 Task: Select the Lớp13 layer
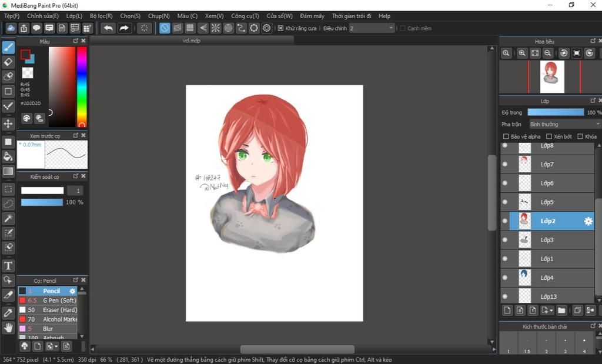[x=547, y=296]
